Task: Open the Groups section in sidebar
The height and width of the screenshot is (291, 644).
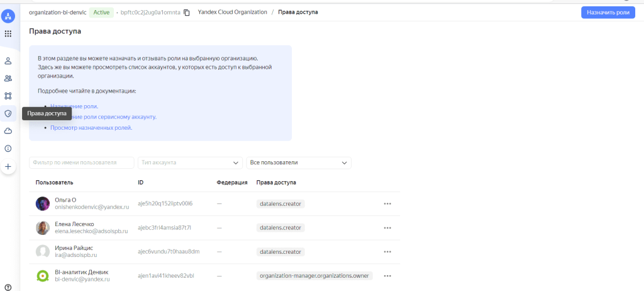Action: coord(8,79)
